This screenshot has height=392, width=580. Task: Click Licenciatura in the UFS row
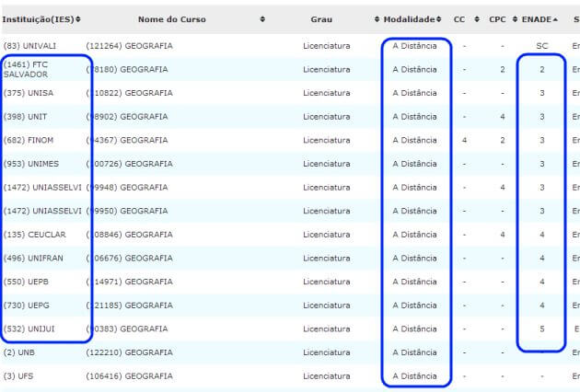pos(327,376)
